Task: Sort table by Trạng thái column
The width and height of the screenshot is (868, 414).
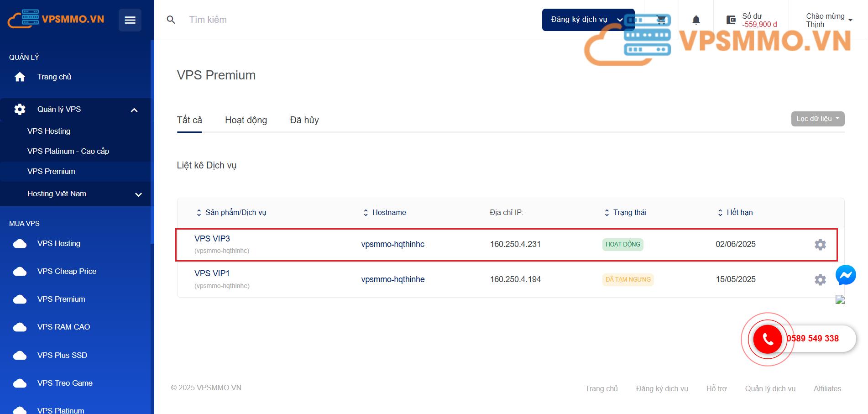Action: click(x=625, y=213)
